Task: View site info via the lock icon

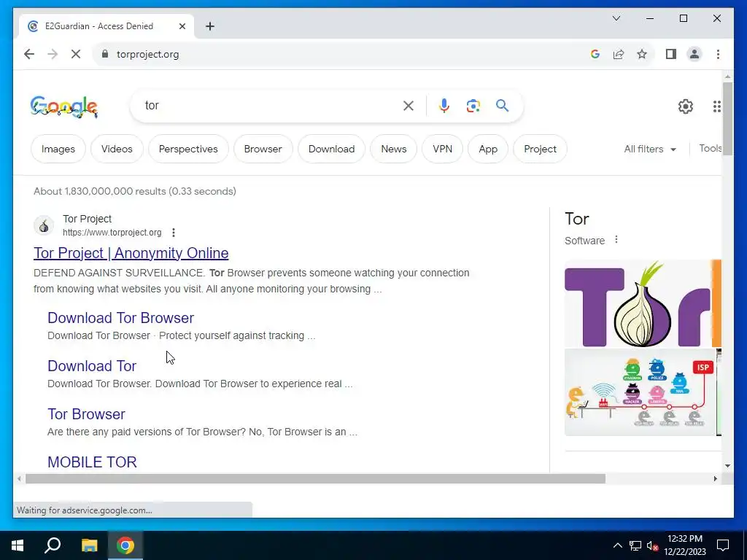Action: [105, 54]
